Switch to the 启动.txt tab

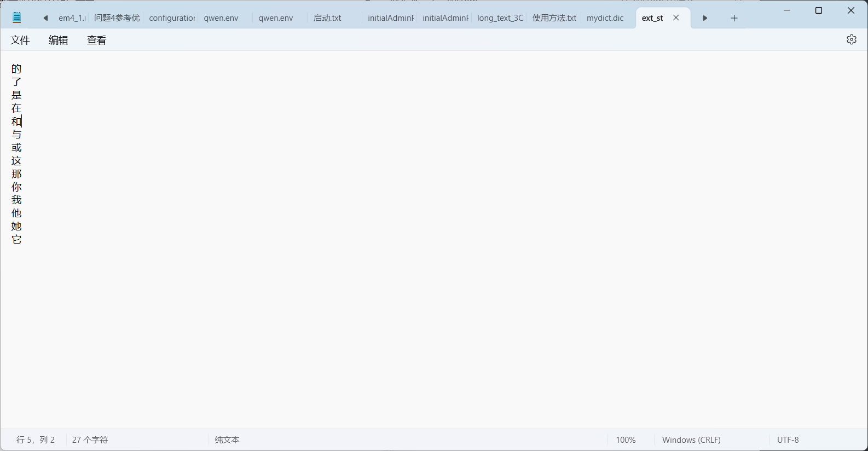[327, 18]
